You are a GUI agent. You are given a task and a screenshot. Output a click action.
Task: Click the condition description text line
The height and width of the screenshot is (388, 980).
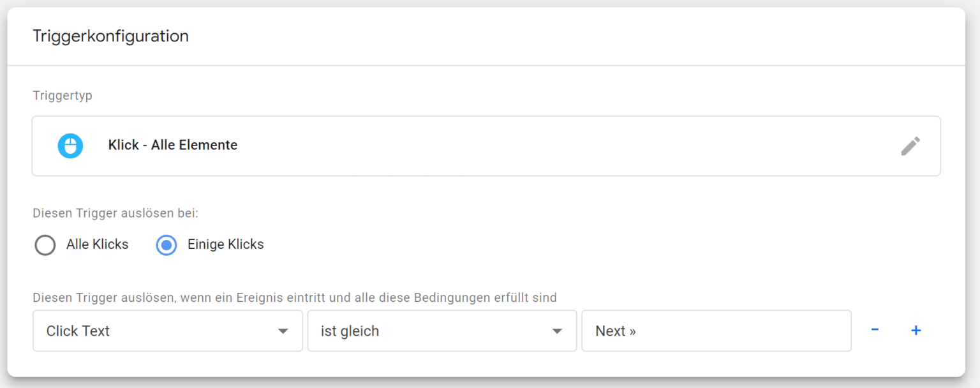click(294, 297)
